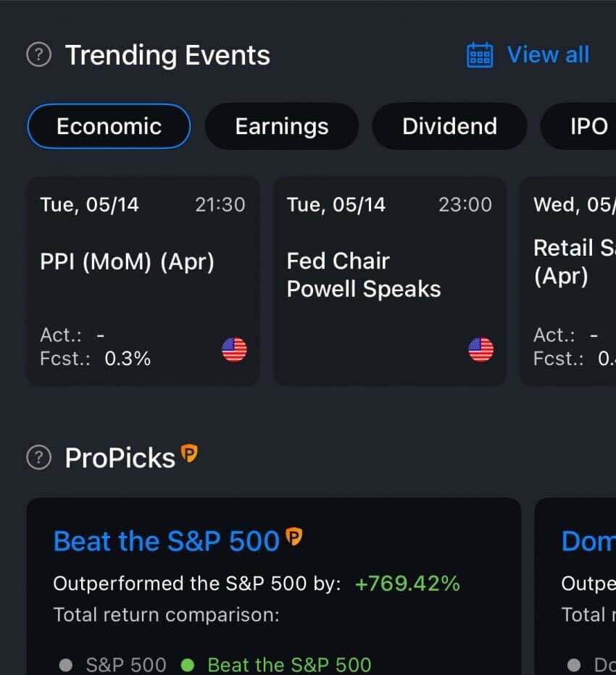This screenshot has width=616, height=675.
Task: Open the PPI (MoM) (Apr) event card
Action: point(143,281)
